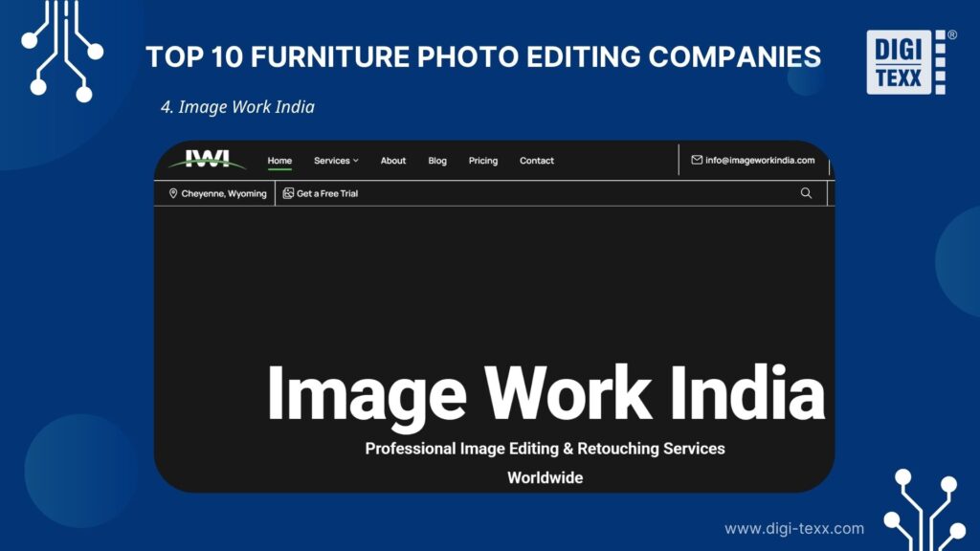The height and width of the screenshot is (551, 980).
Task: Click the Worldwide text under the subtitle
Action: pyautogui.click(x=545, y=478)
